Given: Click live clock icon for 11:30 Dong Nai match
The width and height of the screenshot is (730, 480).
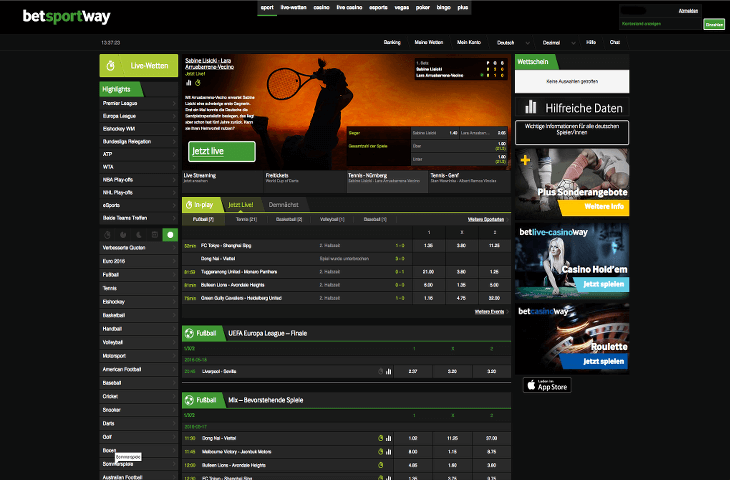Looking at the screenshot, I should [381, 438].
